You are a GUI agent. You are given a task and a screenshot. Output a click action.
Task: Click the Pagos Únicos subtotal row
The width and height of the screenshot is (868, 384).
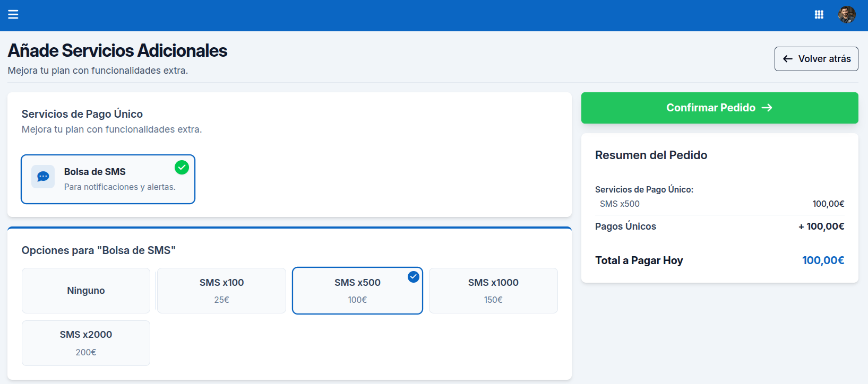[719, 226]
